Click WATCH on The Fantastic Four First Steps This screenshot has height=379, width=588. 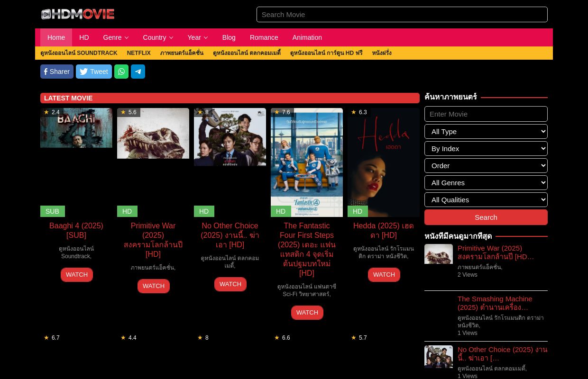point(307,312)
